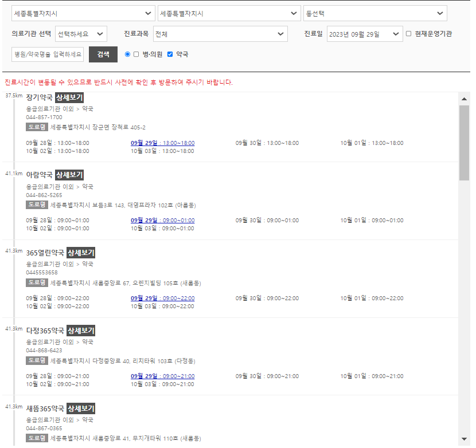The width and height of the screenshot is (476, 448).
Task: Open the 의료기관 선택 dropdown
Action: [81, 34]
